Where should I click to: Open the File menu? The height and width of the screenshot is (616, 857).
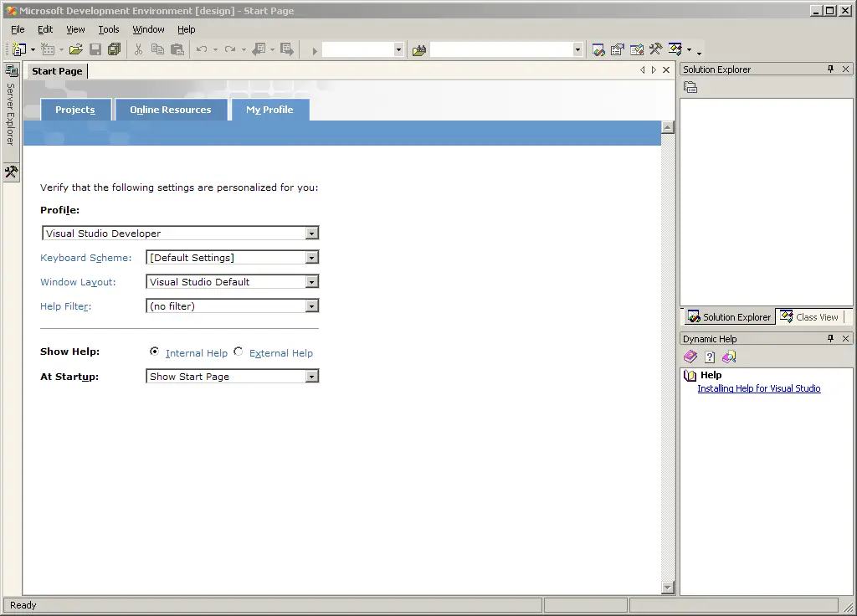[18, 29]
